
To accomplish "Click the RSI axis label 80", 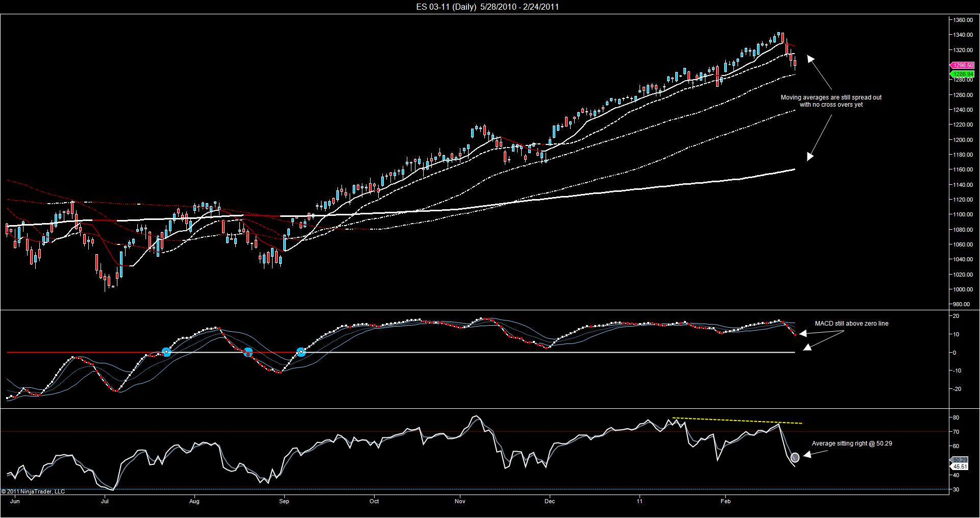I will (956, 417).
